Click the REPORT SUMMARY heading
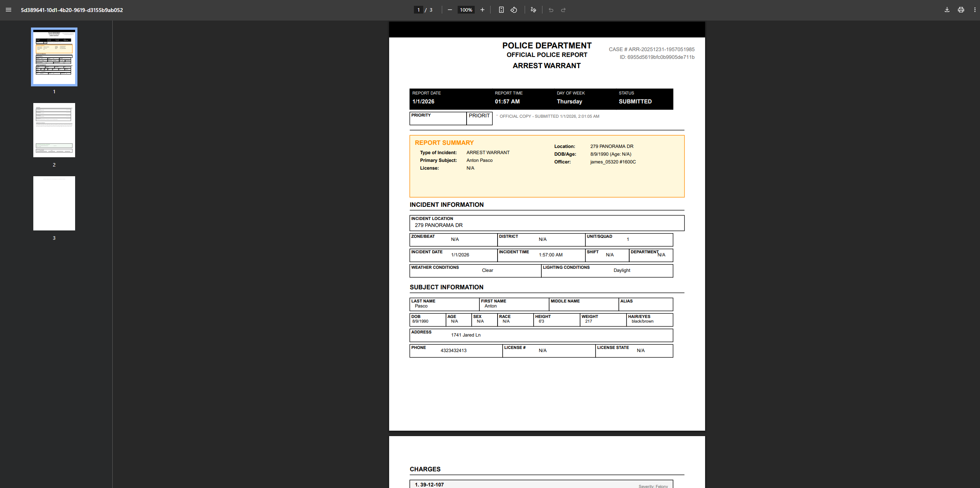The image size is (980, 488). click(x=444, y=143)
